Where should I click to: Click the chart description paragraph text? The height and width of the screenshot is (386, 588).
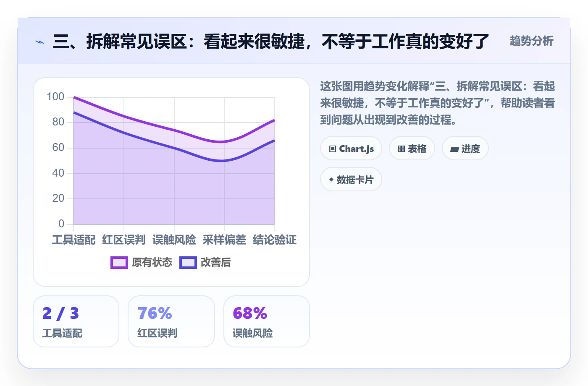pos(437,103)
